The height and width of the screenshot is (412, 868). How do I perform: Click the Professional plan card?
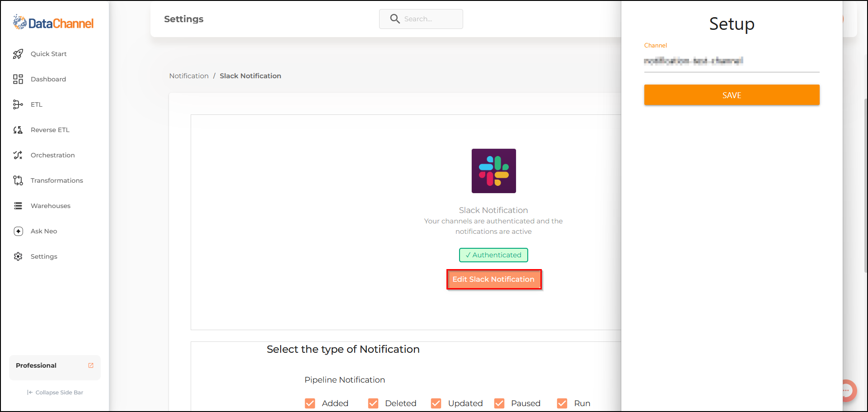(55, 367)
